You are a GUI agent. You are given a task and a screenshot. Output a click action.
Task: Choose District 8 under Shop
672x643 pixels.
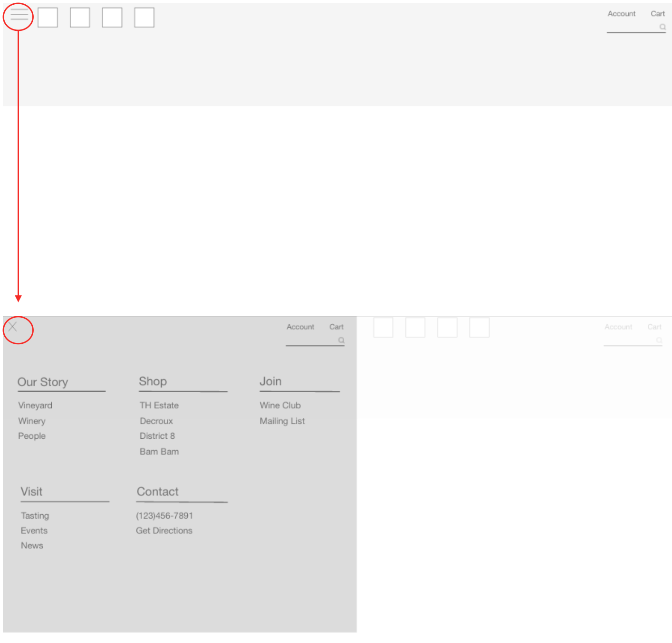pyautogui.click(x=157, y=436)
